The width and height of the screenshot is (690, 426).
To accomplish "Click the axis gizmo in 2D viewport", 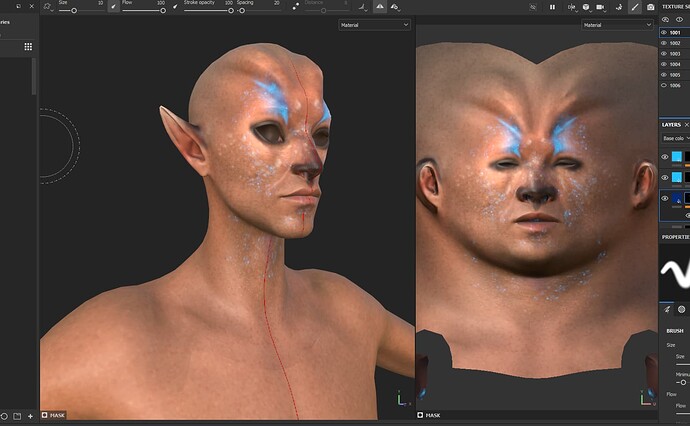I will point(646,399).
